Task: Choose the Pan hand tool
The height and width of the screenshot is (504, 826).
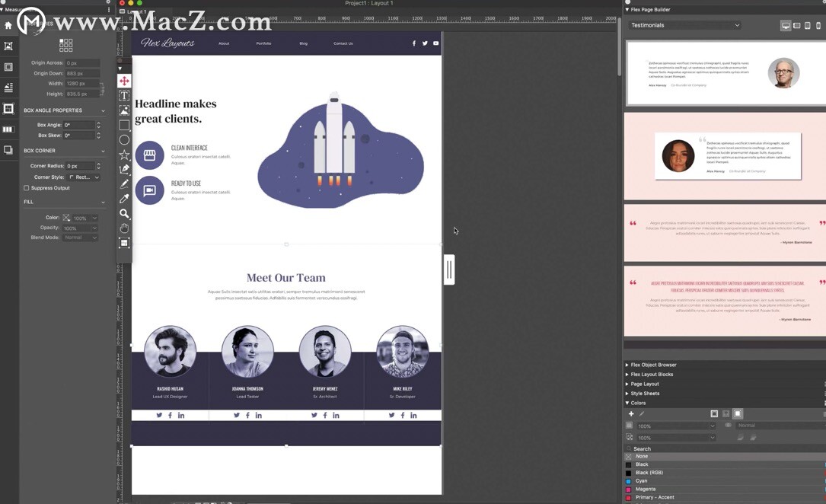Action: tap(124, 228)
